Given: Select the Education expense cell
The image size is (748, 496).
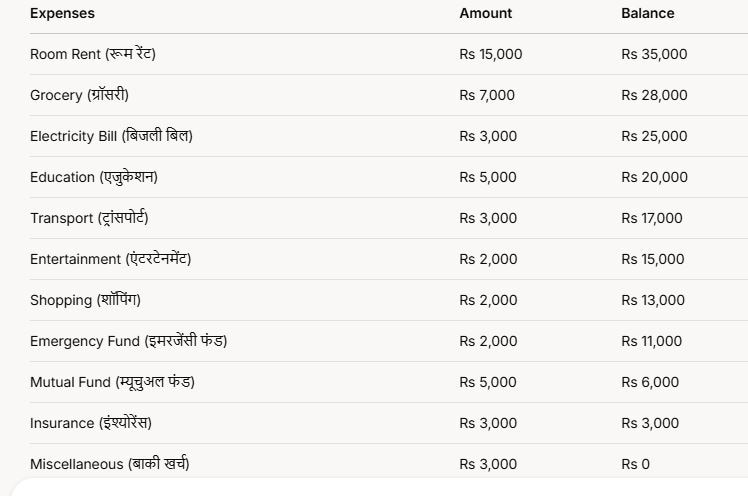Looking at the screenshot, I should point(94,177).
